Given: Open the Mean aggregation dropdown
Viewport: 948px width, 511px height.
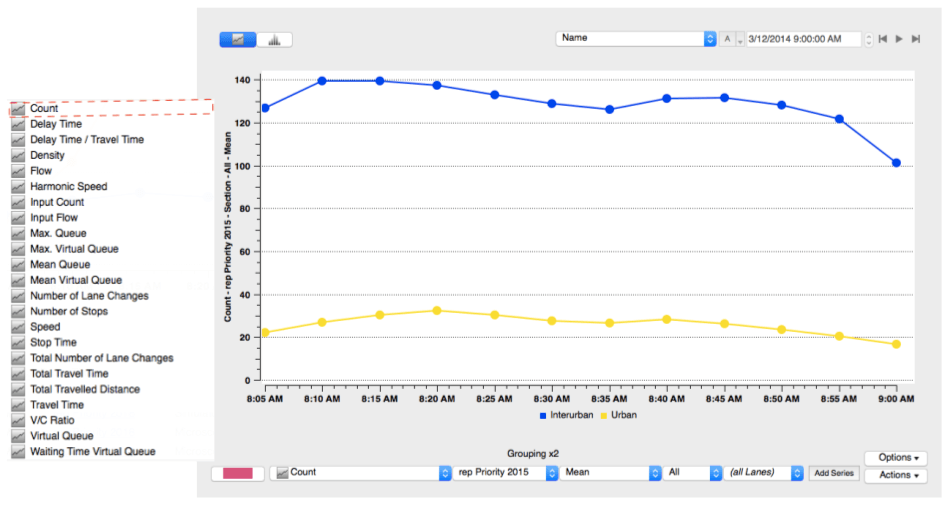Looking at the screenshot, I should (610, 473).
